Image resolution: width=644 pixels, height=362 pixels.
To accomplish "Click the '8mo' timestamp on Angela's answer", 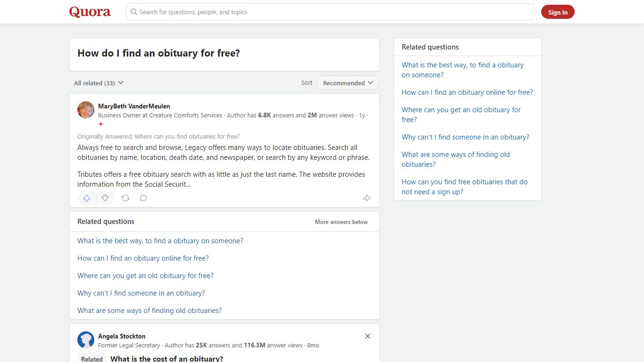I will click(313, 345).
